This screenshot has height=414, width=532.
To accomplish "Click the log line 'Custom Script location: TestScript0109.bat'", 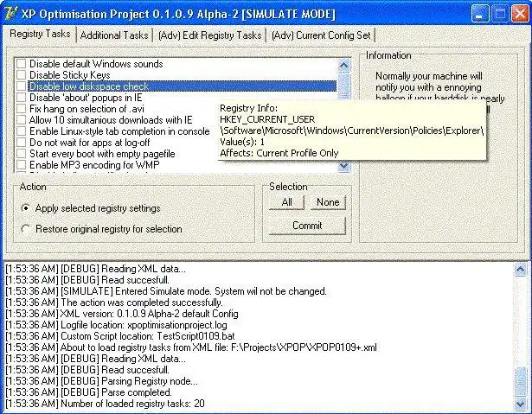I will 120,336.
